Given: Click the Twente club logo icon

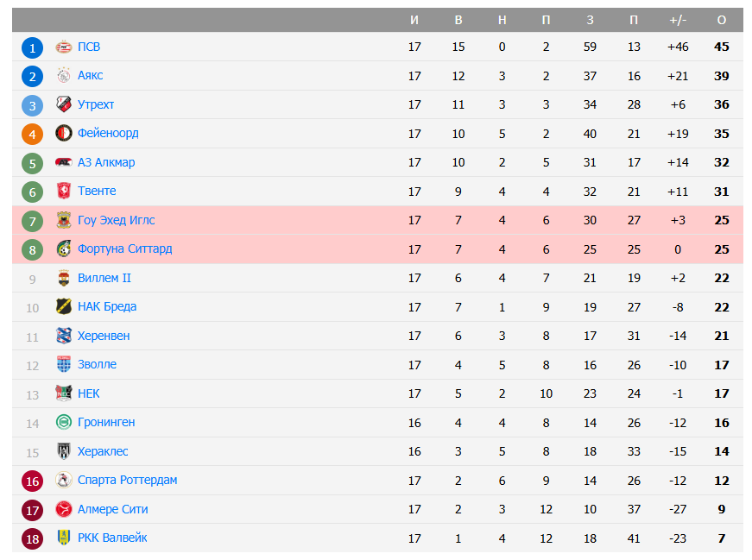Looking at the screenshot, I should tap(63, 192).
